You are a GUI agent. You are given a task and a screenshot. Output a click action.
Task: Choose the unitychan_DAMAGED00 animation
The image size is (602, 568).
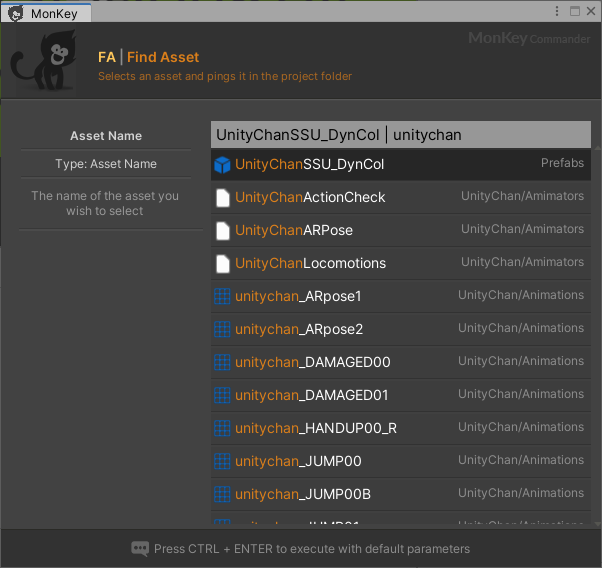(401, 363)
